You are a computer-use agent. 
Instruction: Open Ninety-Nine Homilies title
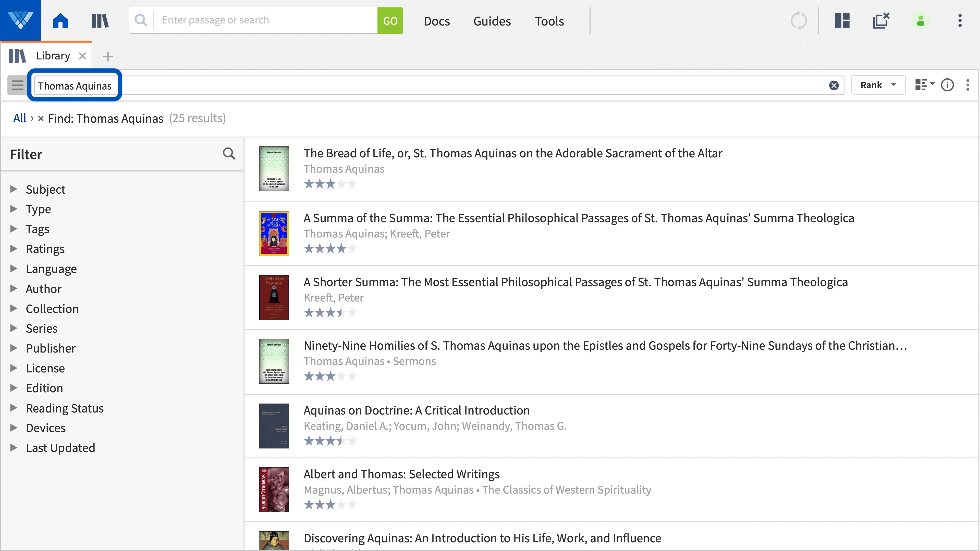[605, 345]
